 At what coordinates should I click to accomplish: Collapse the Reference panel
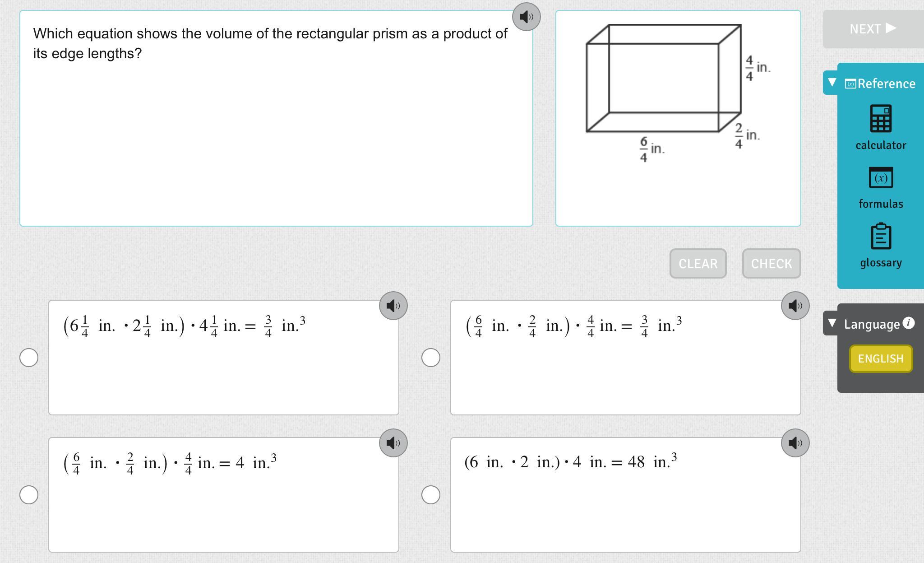(x=832, y=83)
